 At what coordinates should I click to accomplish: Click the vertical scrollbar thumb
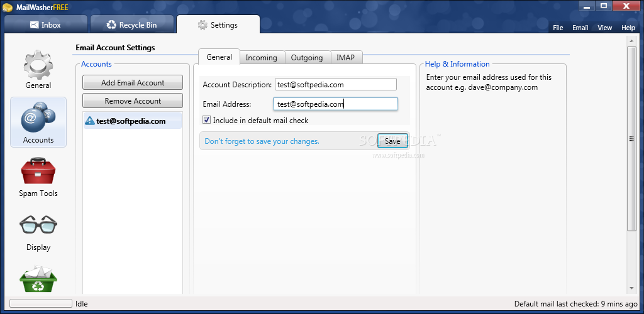631,139
